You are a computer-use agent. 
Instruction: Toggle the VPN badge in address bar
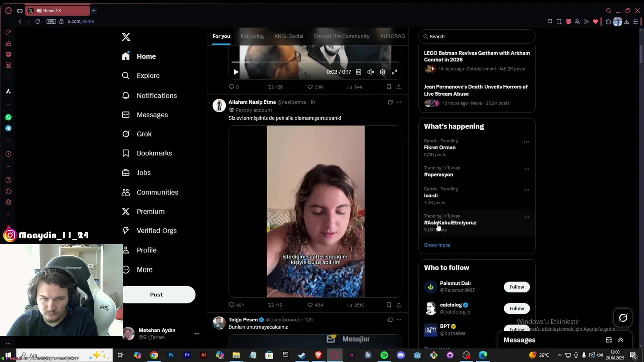click(x=51, y=21)
